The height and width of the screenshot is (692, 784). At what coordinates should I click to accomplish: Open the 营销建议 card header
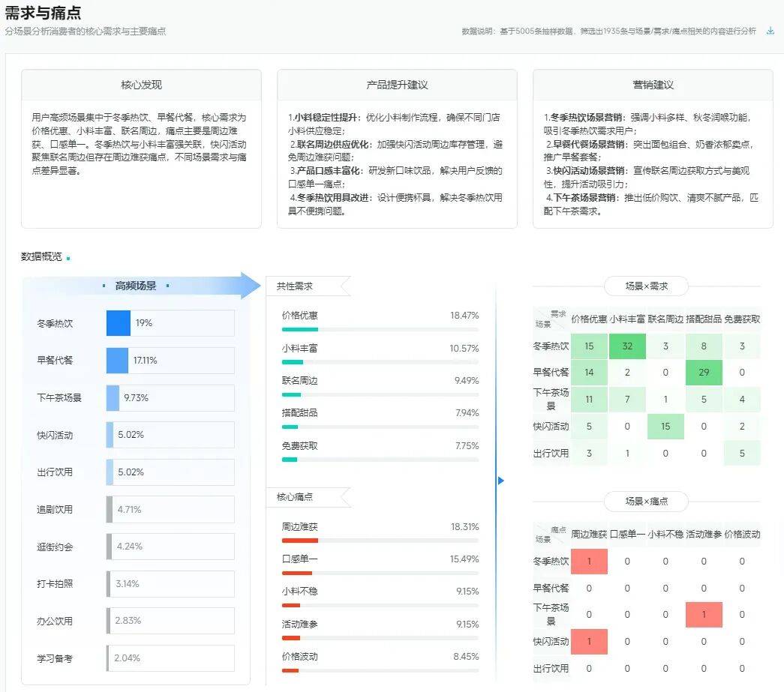point(653,85)
